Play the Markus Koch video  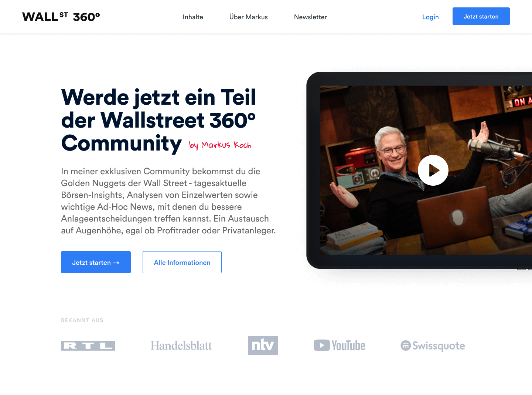433,170
